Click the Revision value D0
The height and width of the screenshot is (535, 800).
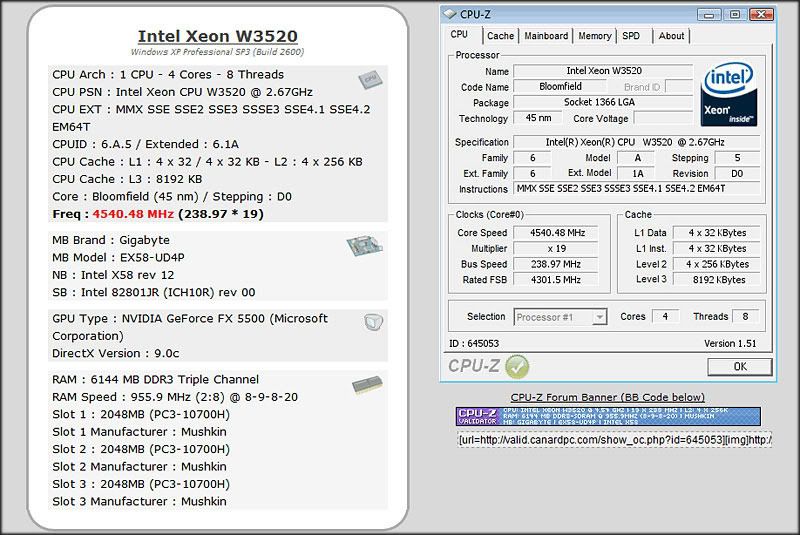click(737, 173)
